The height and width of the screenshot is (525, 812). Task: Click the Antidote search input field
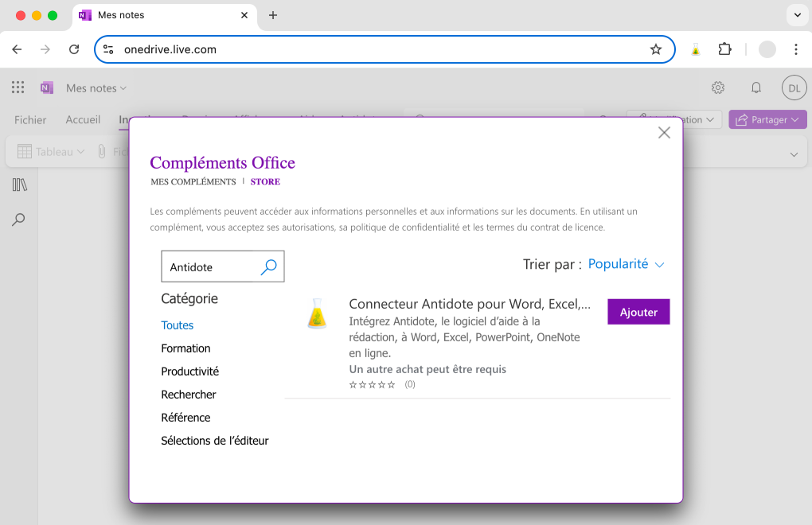(x=210, y=267)
